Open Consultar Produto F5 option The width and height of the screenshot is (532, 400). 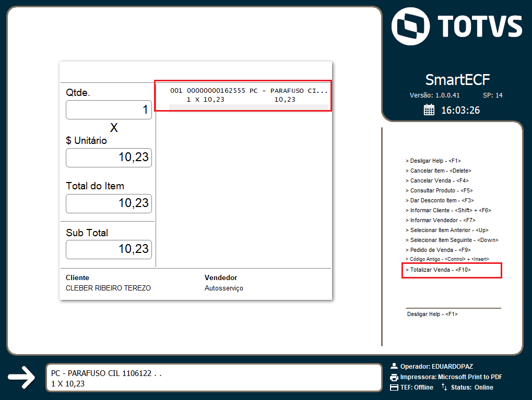439,190
